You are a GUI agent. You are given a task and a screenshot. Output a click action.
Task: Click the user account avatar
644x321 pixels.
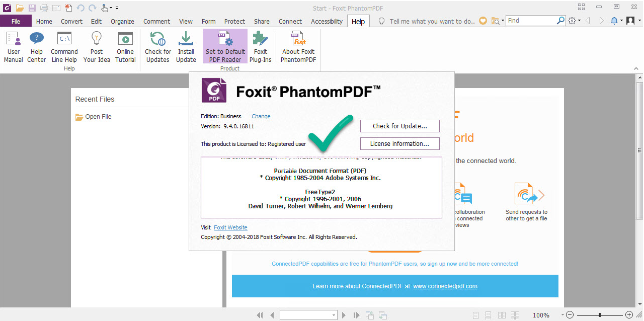[x=630, y=21]
